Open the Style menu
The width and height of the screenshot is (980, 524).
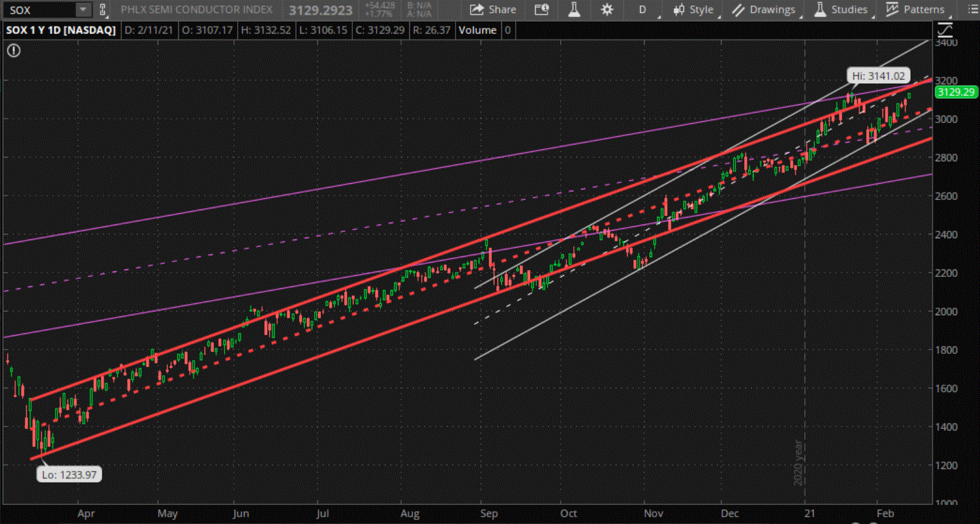(x=693, y=10)
